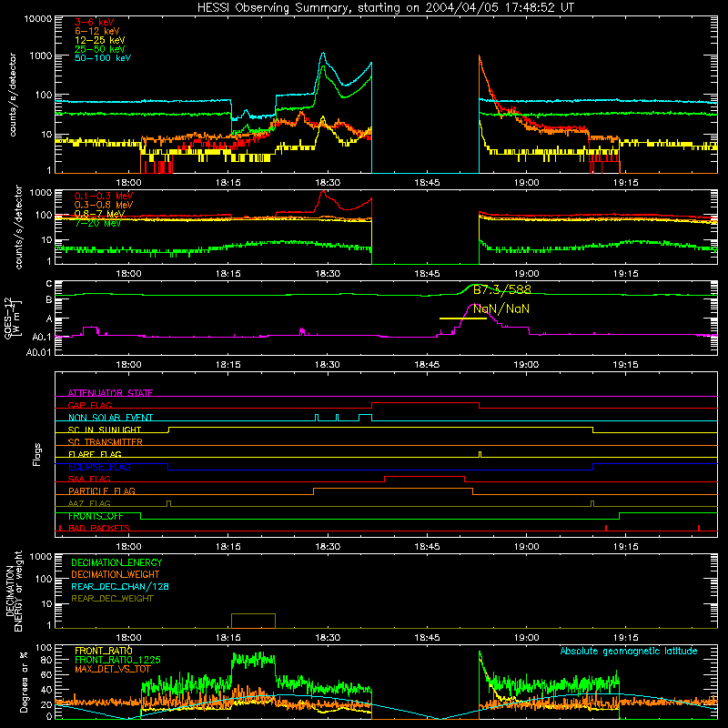Click the BAD_PACKETS flag label
This screenshot has width=728, height=728.
(x=99, y=529)
